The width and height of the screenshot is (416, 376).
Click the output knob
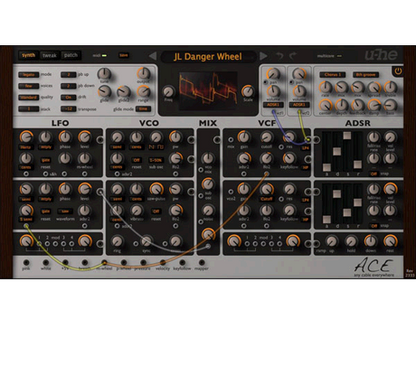click(143, 74)
